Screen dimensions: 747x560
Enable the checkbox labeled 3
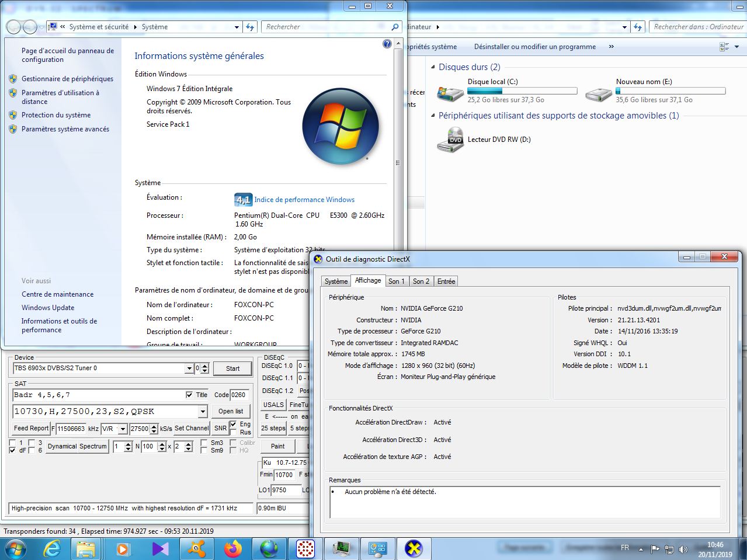pyautogui.click(x=32, y=443)
